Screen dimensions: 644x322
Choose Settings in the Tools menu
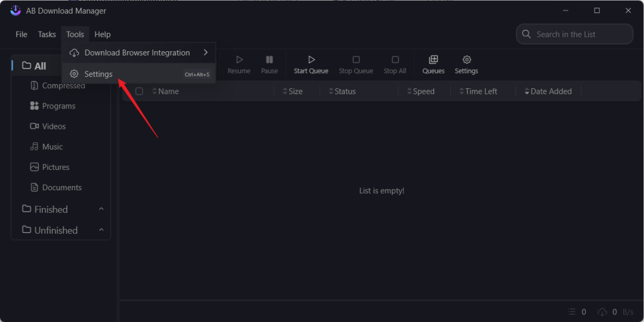pos(139,74)
